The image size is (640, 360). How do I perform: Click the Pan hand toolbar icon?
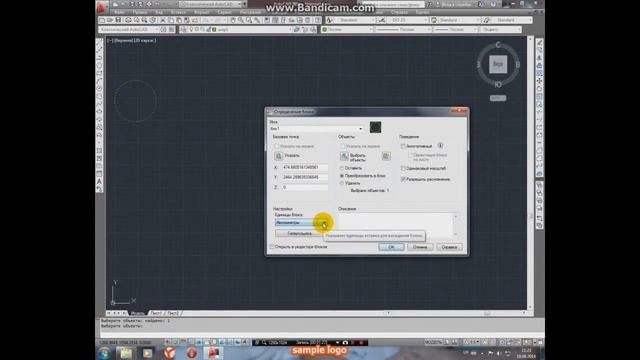(233, 20)
